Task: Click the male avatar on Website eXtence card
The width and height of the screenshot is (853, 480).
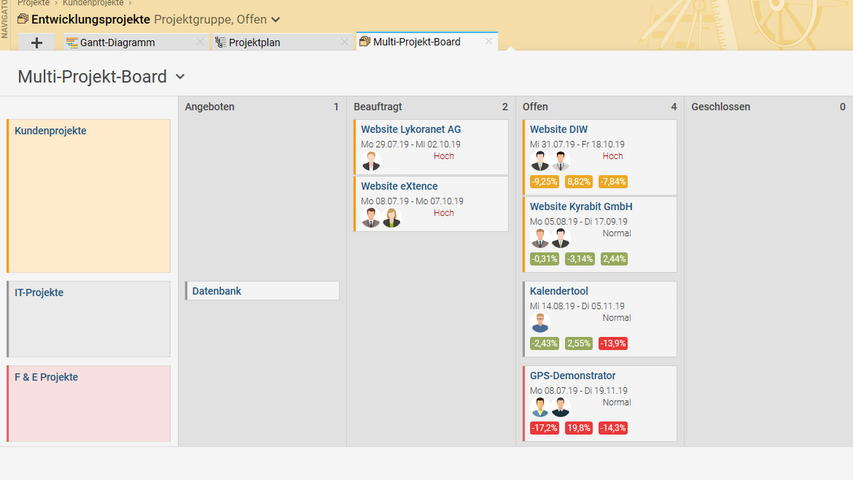Action: click(x=371, y=218)
